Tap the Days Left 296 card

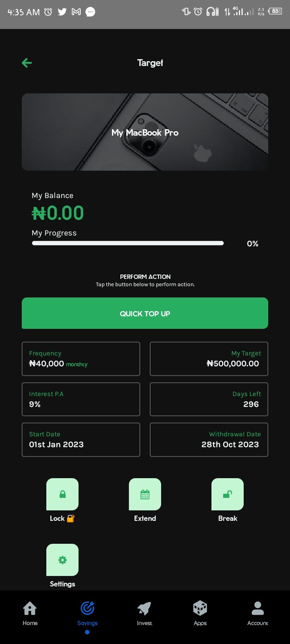coord(209,399)
